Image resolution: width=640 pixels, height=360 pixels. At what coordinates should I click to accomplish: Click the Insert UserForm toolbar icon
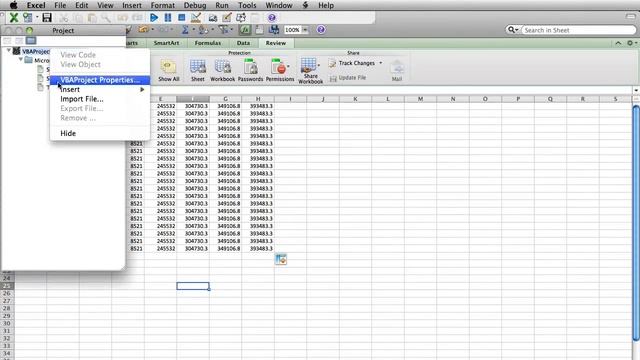coord(28,18)
